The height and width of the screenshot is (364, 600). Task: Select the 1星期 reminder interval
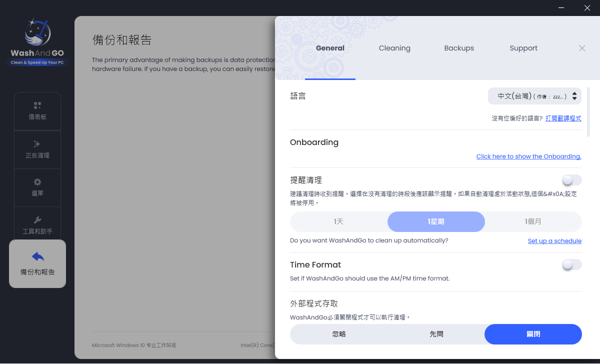[x=436, y=221]
